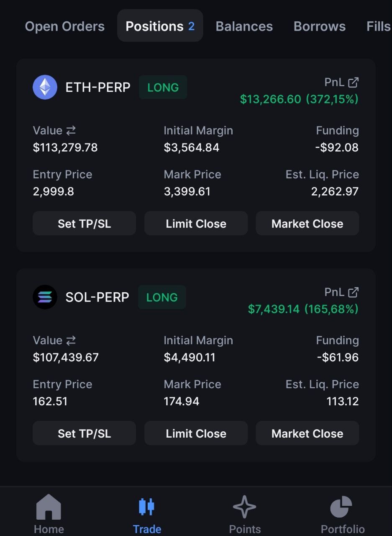Set TP/SL for the ETH-PERP position
The image size is (392, 536).
click(84, 224)
